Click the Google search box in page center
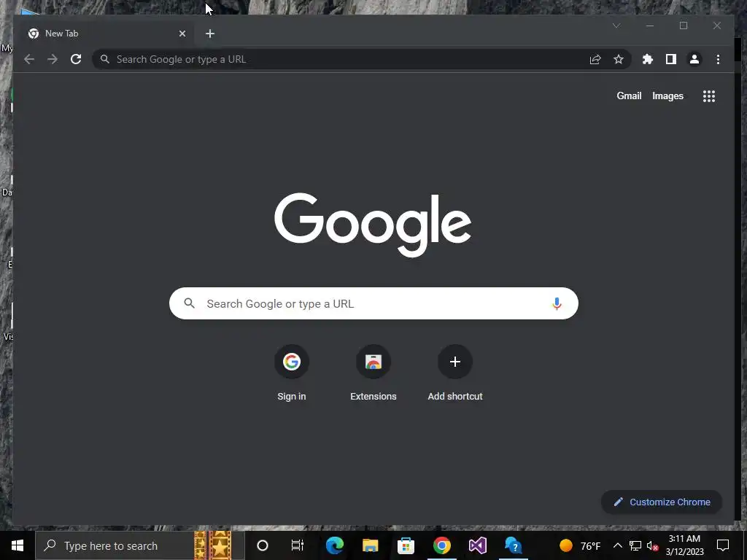This screenshot has width=747, height=560. [x=373, y=303]
